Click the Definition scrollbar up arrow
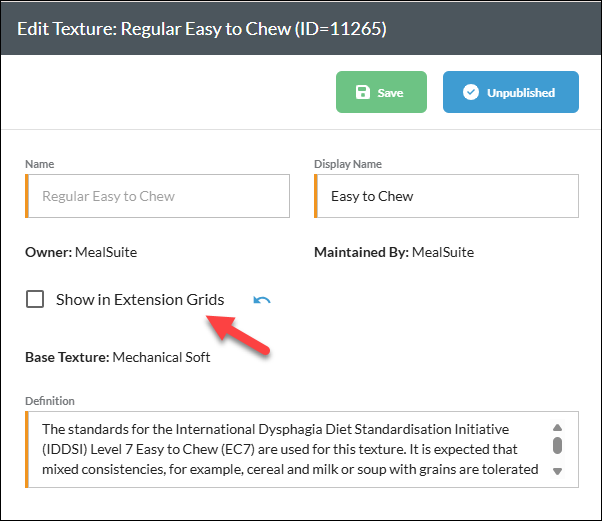Screen dimensions: 602x521 pyautogui.click(x=557, y=427)
